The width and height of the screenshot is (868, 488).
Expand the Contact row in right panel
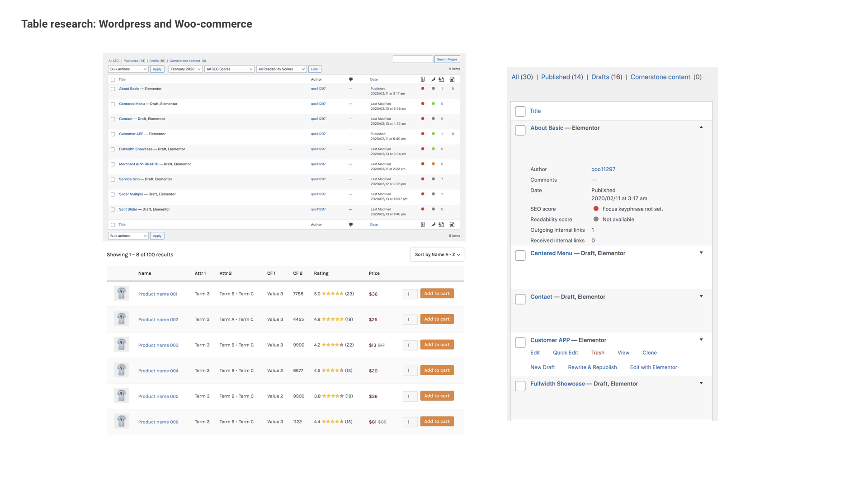[x=701, y=296]
